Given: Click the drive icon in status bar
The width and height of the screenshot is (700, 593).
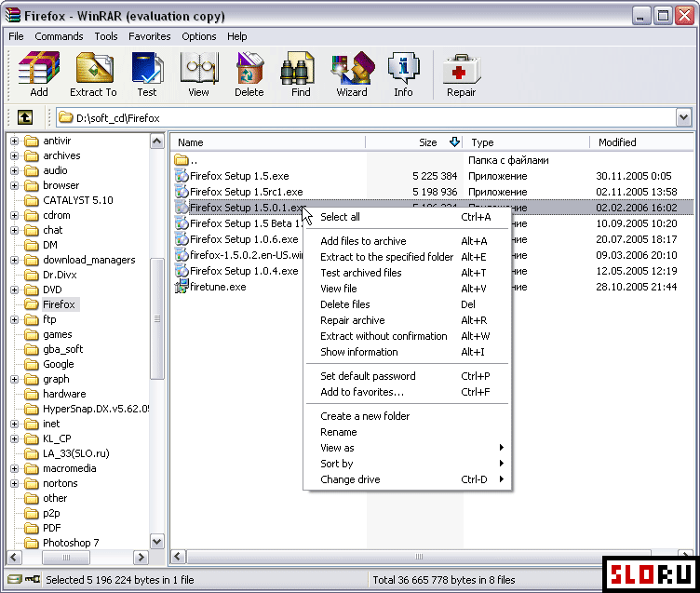Looking at the screenshot, I should (14, 580).
